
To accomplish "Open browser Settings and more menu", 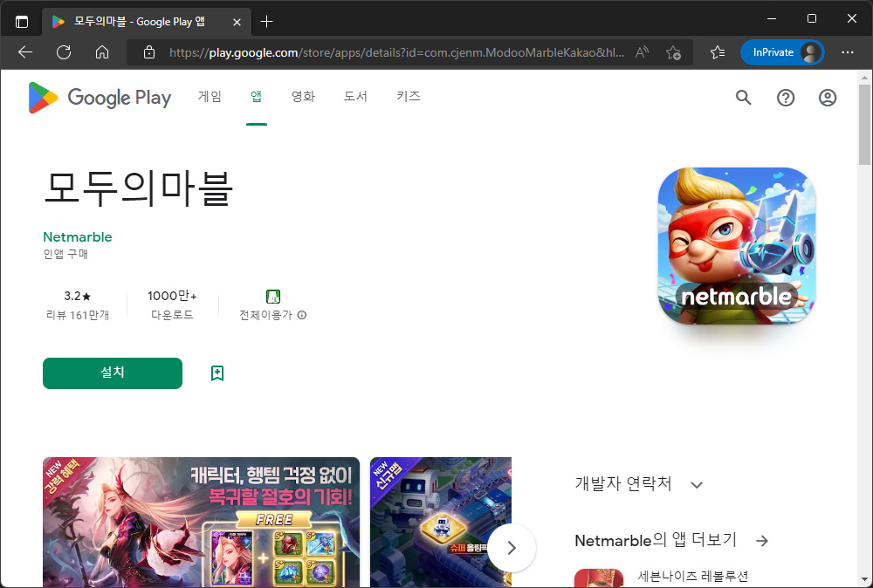I will [x=848, y=52].
